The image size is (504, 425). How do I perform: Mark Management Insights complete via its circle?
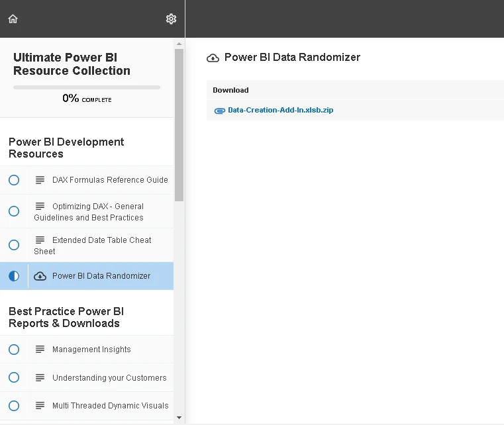pos(14,349)
